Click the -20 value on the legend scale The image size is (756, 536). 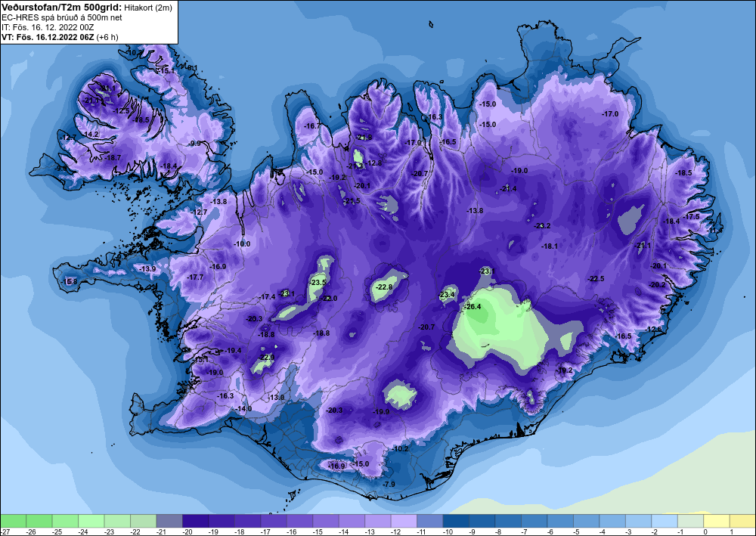[x=187, y=531]
